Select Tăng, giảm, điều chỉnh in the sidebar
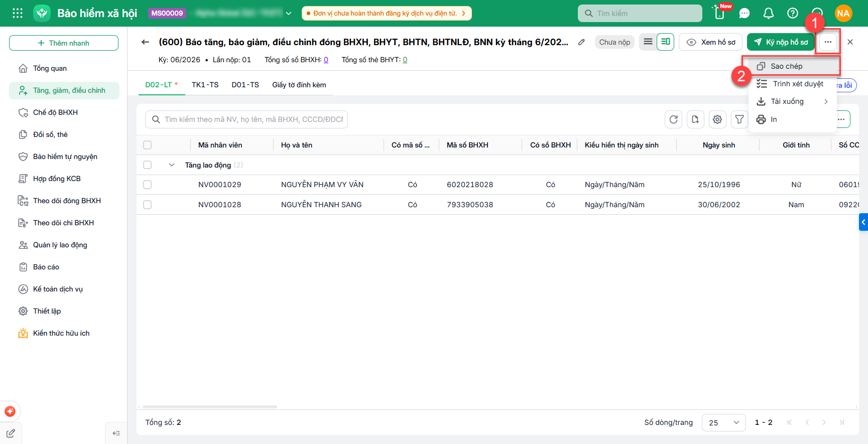Image resolution: width=868 pixels, height=444 pixels. point(64,90)
